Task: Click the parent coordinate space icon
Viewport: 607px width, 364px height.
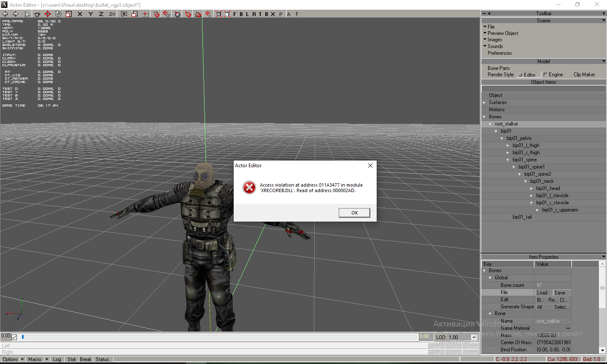Action: coord(124,14)
